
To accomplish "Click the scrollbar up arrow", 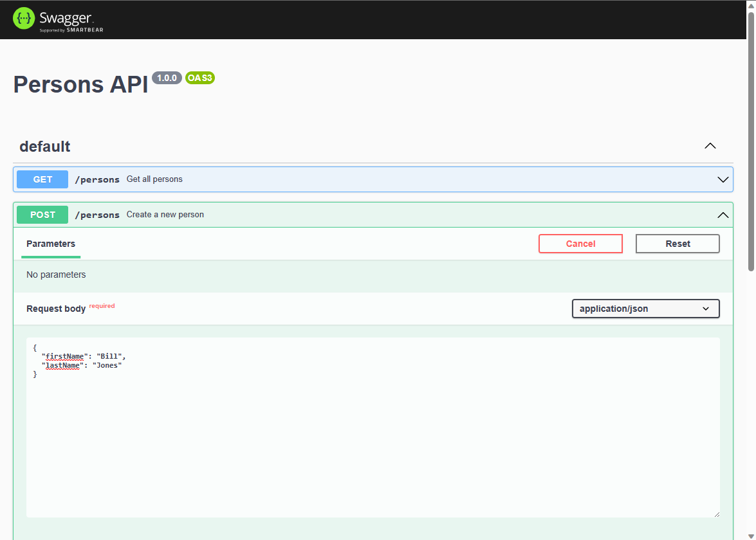I will [x=750, y=5].
